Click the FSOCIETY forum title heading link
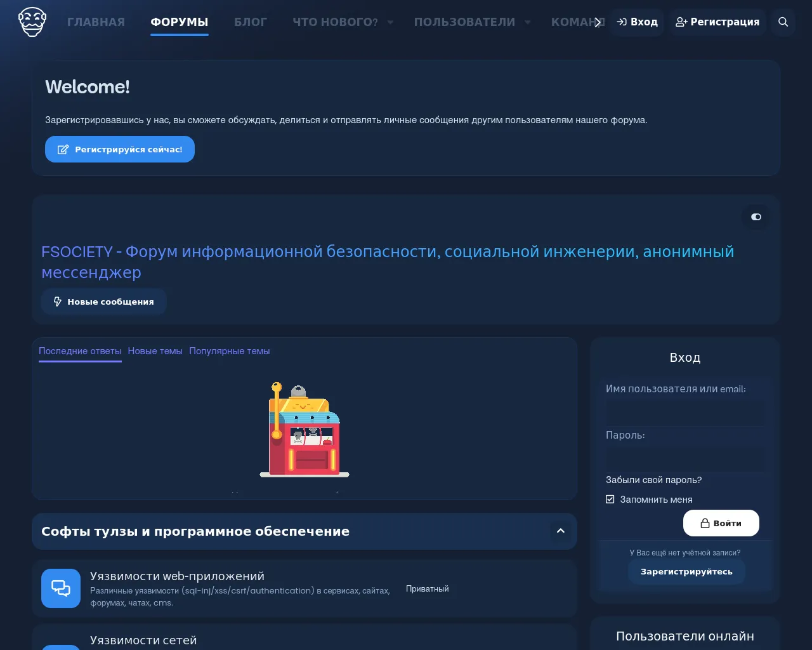Image resolution: width=812 pixels, height=650 pixels. (x=388, y=262)
